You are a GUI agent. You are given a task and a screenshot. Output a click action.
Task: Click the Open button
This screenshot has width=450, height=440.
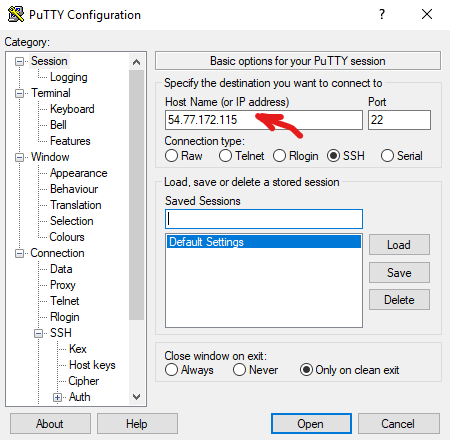tap(311, 424)
